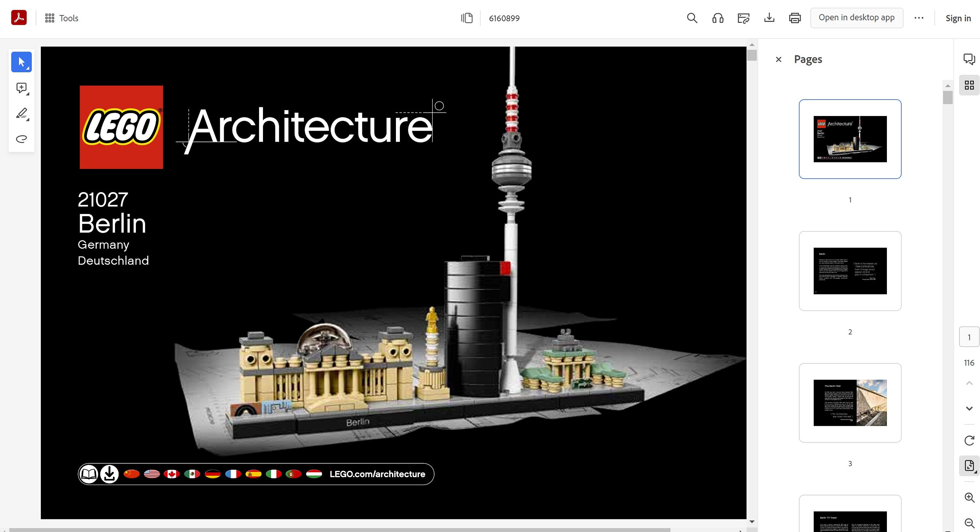Open the search (magnifier) tool
This screenshot has height=532, width=980.
click(692, 18)
